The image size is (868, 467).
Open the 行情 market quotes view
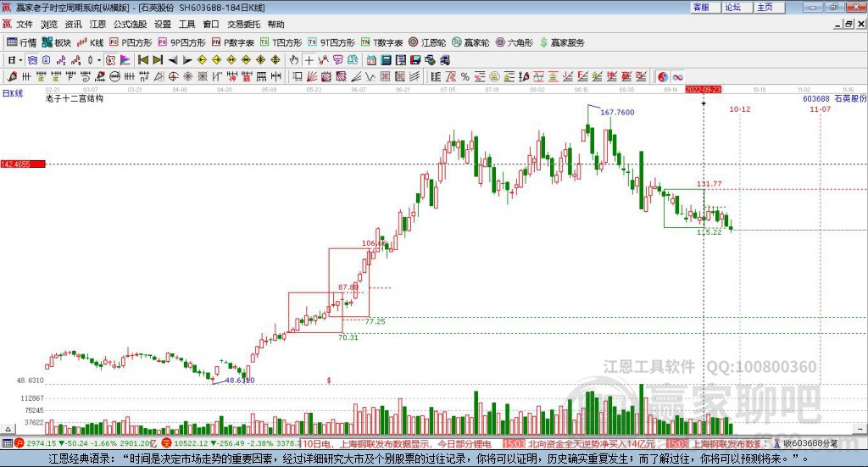pyautogui.click(x=21, y=42)
